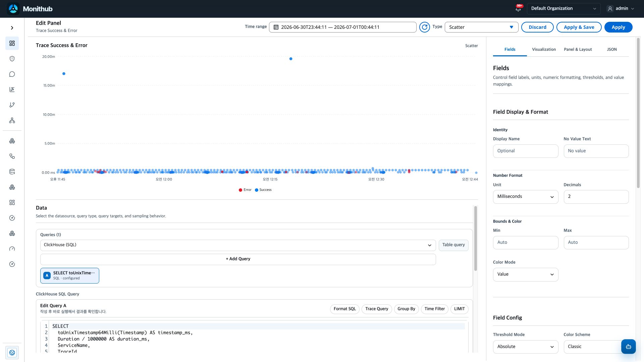Open the ClickHouse (SQL) datasource dropdown
The width and height of the screenshot is (644, 362).
[238, 245]
